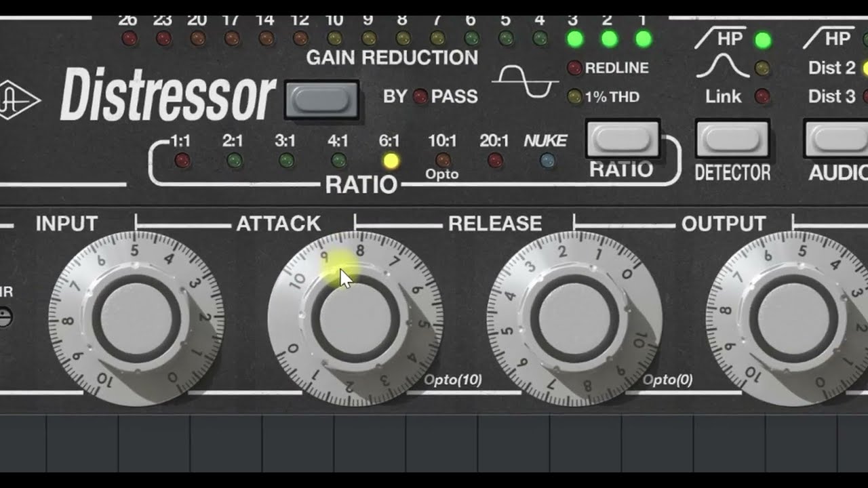Click gain reduction LED number 5
Screen dimensions: 868x488
(506, 39)
